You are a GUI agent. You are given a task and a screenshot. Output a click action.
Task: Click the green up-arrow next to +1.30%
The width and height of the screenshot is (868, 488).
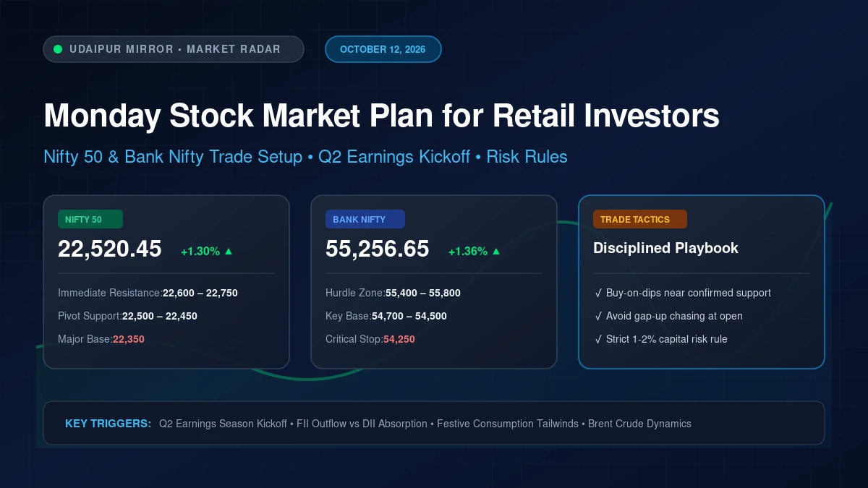tap(229, 252)
